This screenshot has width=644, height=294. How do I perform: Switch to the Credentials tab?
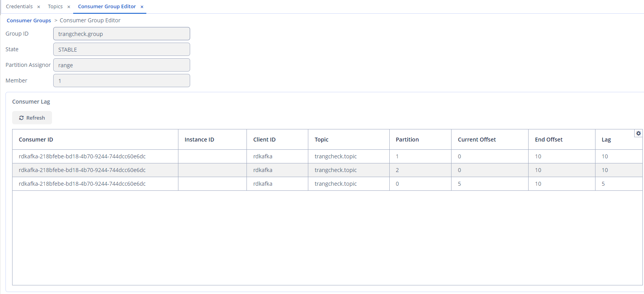19,7
